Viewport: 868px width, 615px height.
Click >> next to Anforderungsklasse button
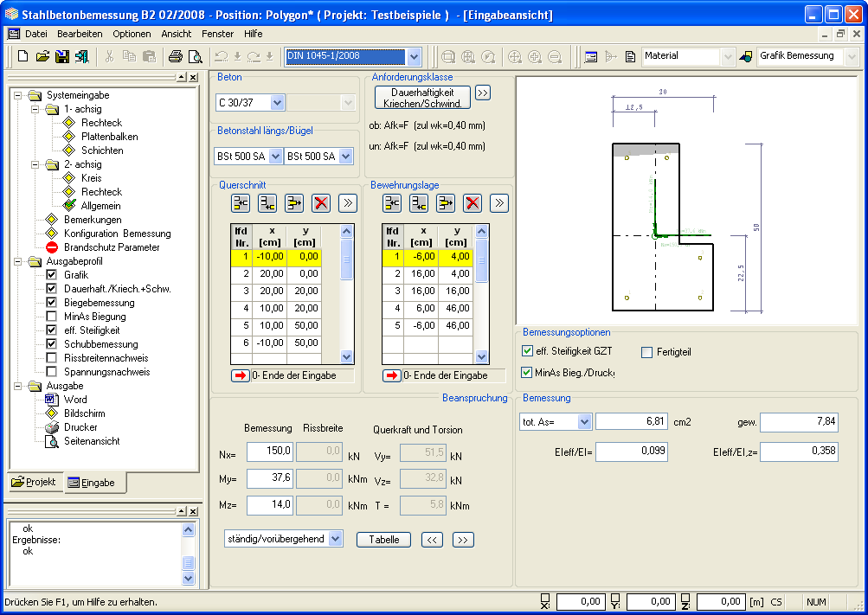pyautogui.click(x=483, y=93)
